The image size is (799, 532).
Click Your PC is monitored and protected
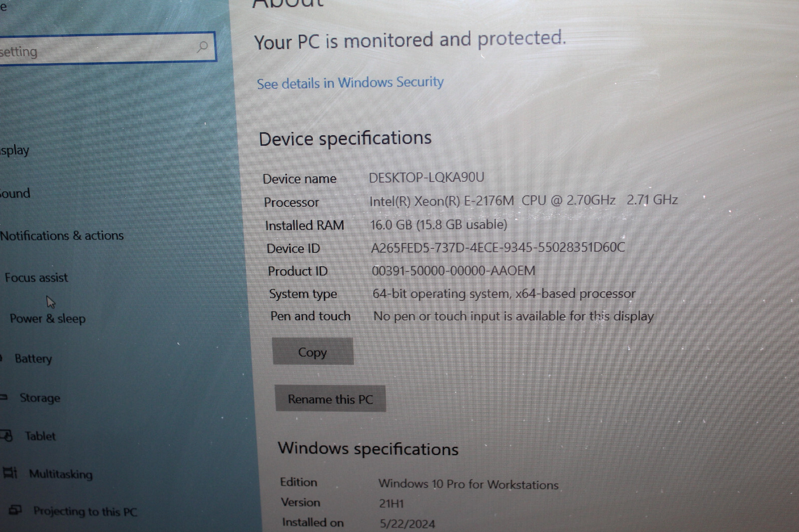click(x=410, y=40)
